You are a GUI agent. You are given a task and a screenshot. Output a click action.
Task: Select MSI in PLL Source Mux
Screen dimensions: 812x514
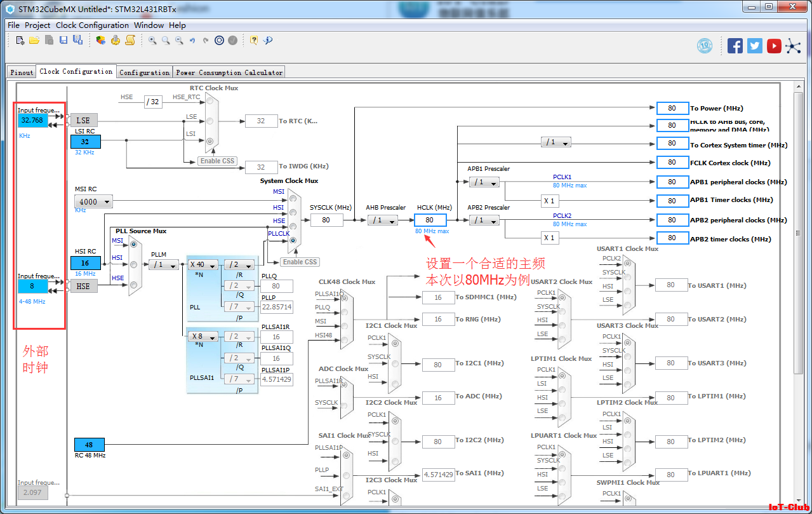(133, 244)
